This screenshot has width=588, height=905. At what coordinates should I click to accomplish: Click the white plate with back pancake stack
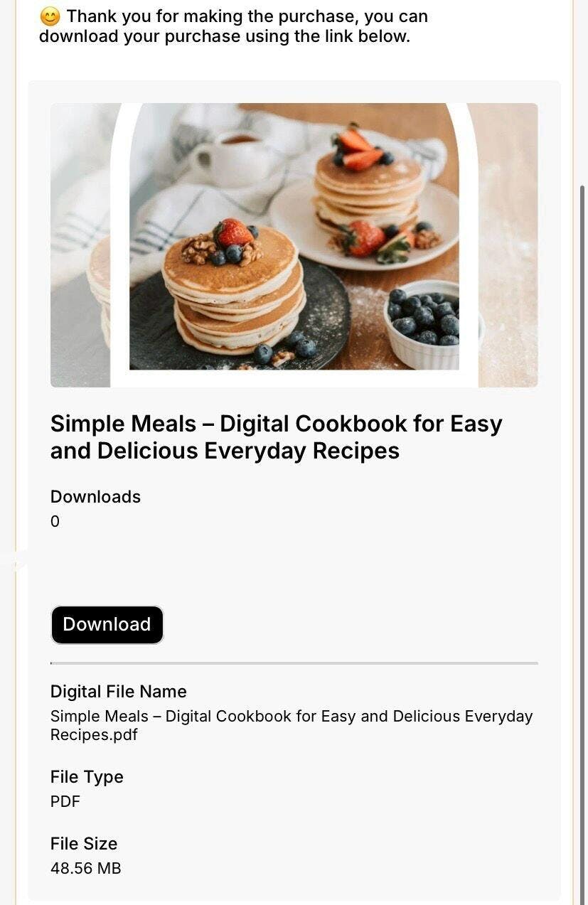(x=364, y=226)
